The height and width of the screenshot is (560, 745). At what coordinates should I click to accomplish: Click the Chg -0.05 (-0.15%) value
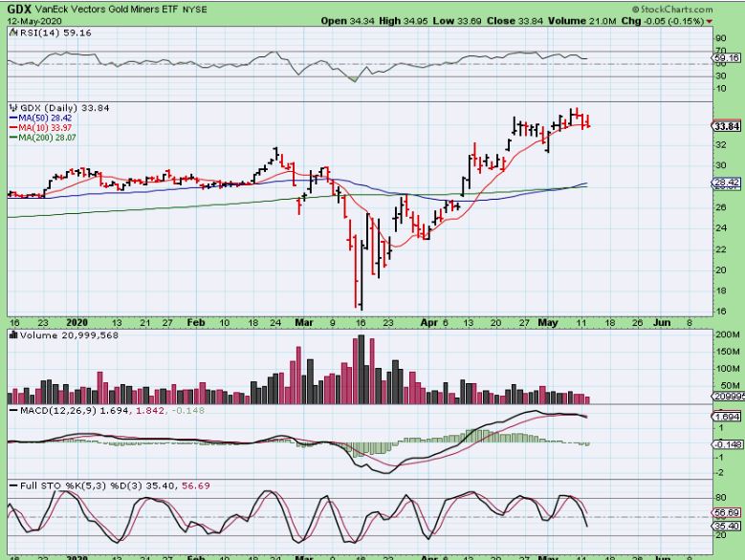[663, 21]
